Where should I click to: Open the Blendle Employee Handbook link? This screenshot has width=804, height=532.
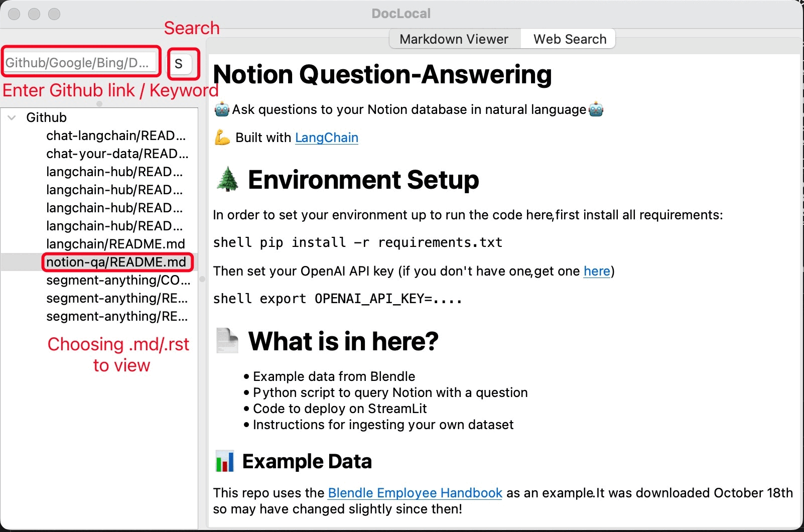pyautogui.click(x=415, y=493)
